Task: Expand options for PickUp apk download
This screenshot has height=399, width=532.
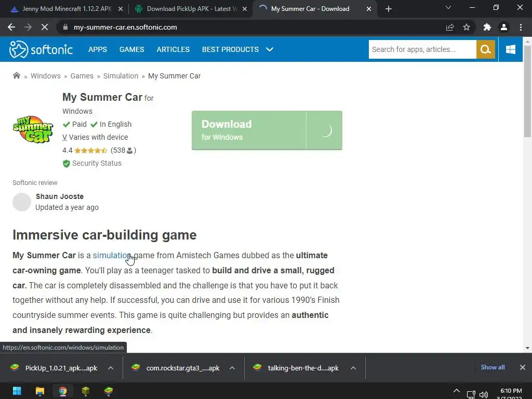Action: 111,368
